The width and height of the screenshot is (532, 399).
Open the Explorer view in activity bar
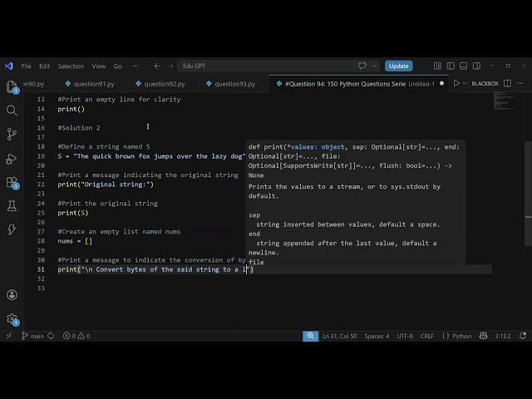pos(12,86)
